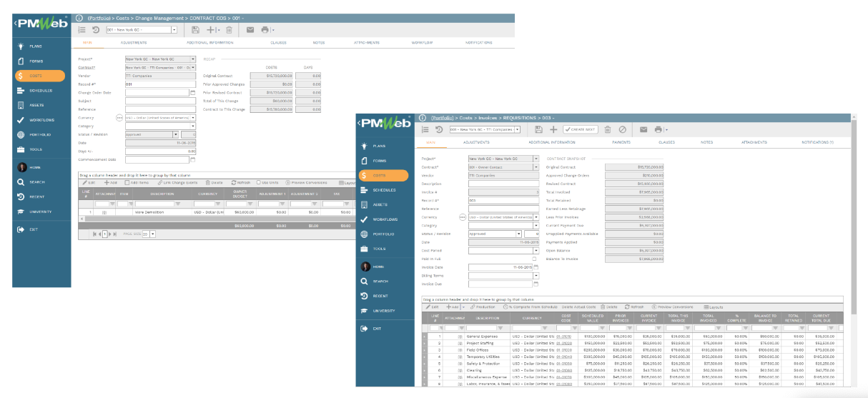868x398 pixels.
Task: Switch to Adjustments tab in Change Order window
Action: tap(134, 43)
